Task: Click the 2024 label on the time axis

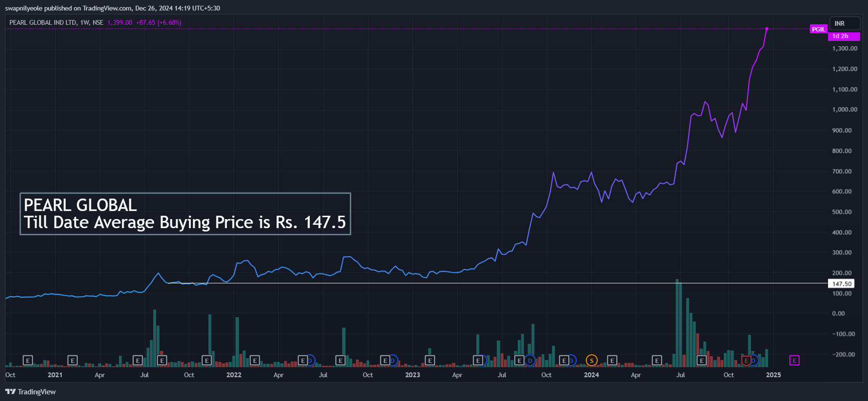Action: click(x=592, y=375)
